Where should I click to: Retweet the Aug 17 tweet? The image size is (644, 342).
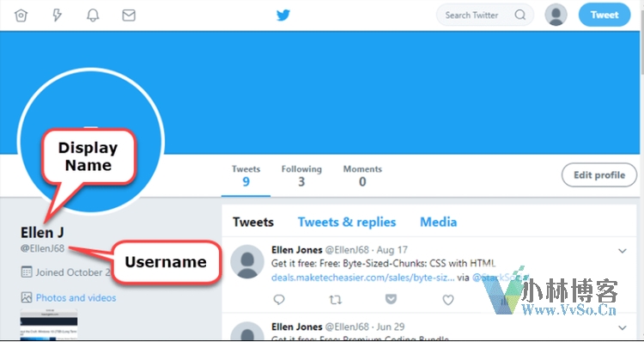coord(336,300)
